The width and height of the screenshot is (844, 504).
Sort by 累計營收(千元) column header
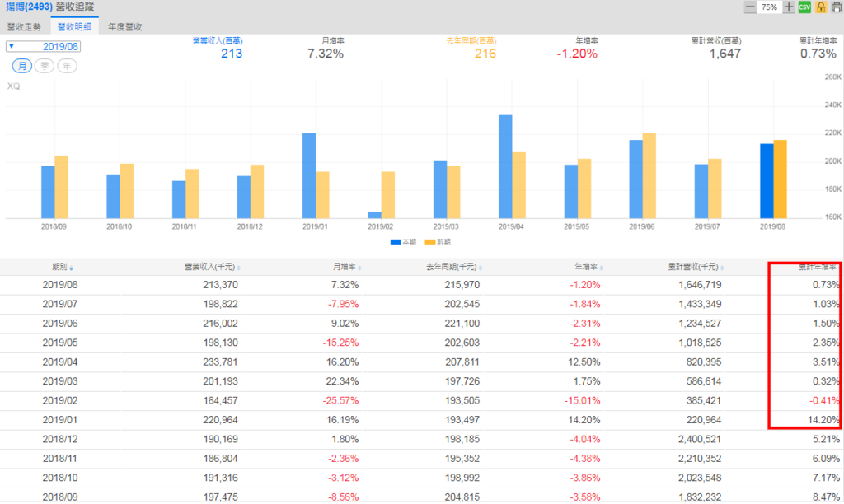point(696,267)
